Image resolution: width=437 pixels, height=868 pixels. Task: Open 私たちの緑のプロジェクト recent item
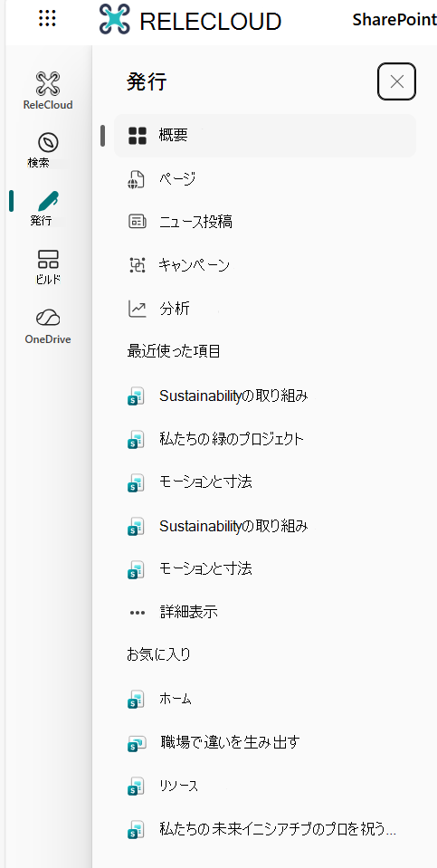coord(265,439)
